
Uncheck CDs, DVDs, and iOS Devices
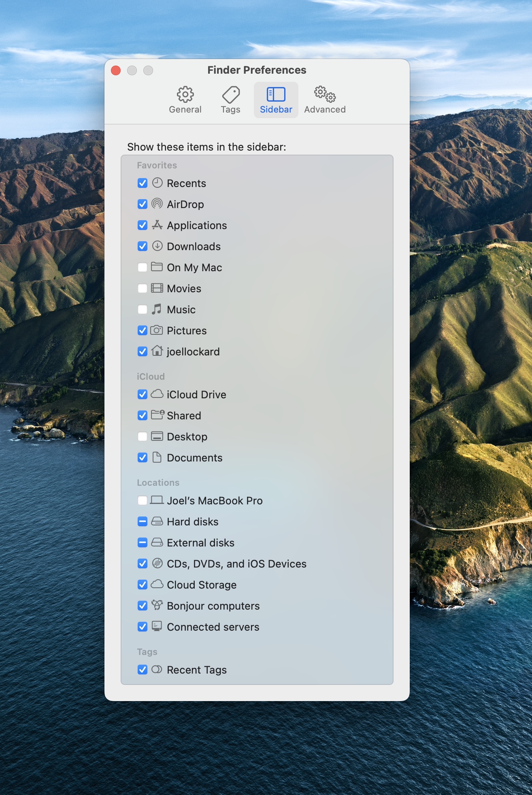[143, 563]
